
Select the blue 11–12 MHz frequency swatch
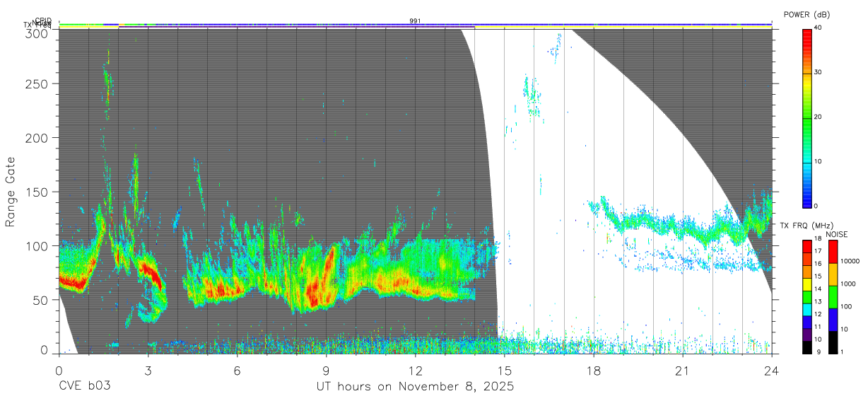[x=807, y=321]
